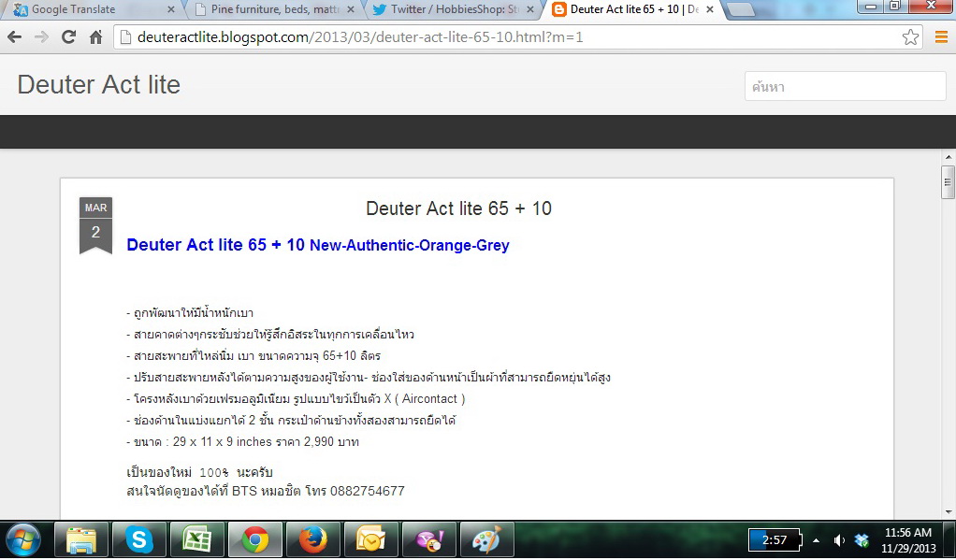Open Skype from the taskbar

point(139,539)
